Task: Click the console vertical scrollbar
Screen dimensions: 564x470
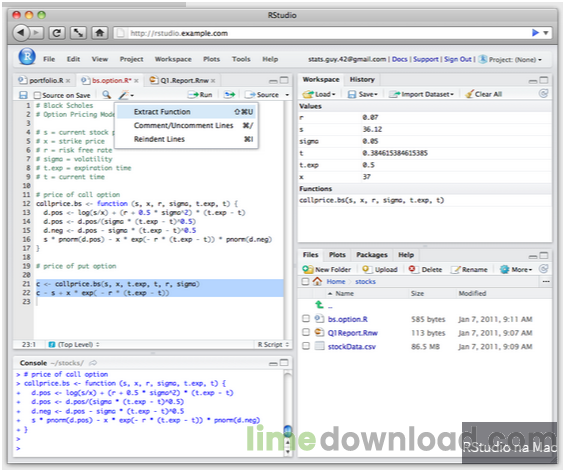Action: click(288, 414)
